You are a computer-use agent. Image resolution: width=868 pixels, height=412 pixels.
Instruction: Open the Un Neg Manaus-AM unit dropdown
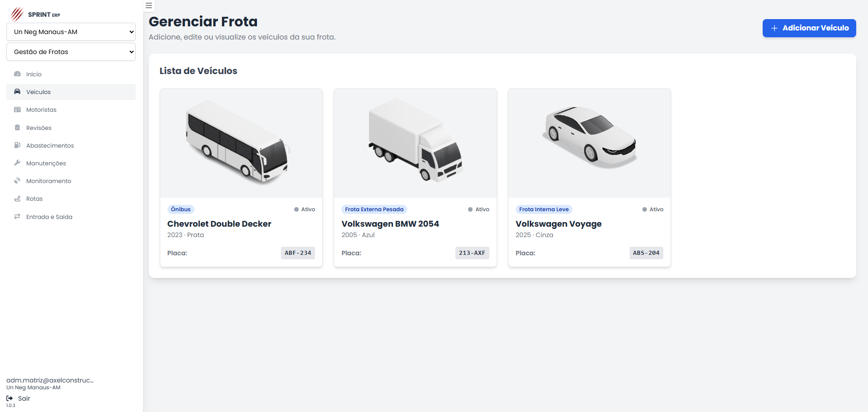pyautogui.click(x=71, y=32)
